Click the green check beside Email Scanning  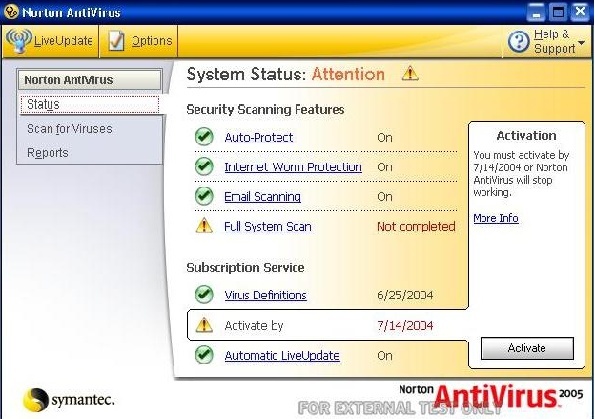click(x=204, y=196)
